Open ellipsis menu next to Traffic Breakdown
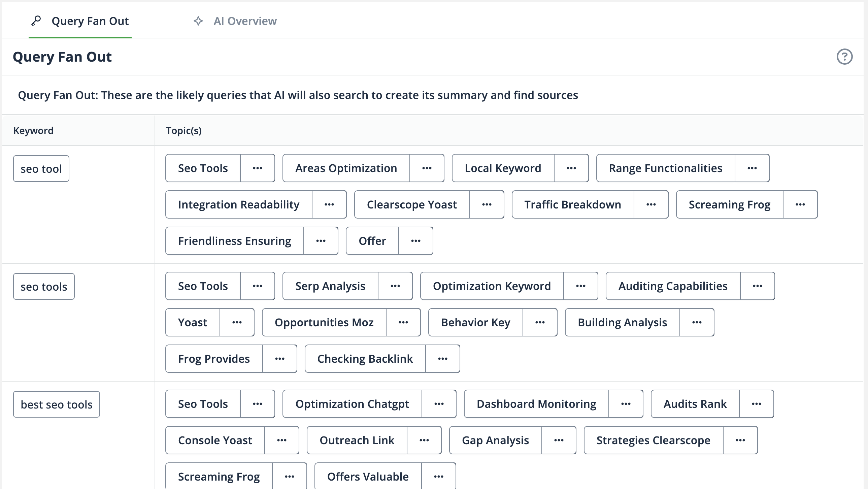The image size is (868, 489). click(x=650, y=204)
